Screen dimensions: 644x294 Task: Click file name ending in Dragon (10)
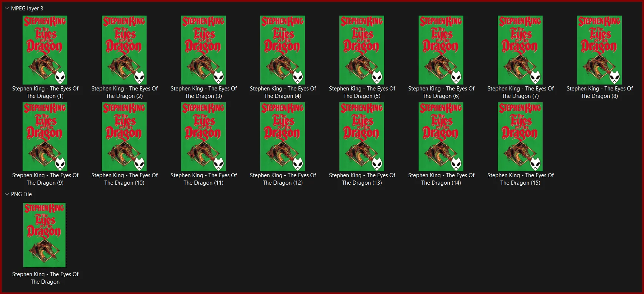124,179
